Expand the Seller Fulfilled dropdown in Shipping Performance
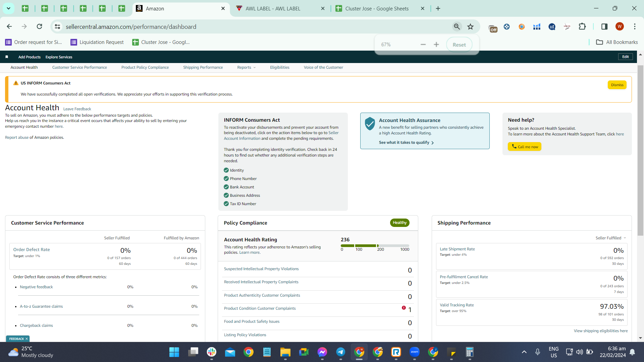Image resolution: width=644 pixels, height=362 pixels. coord(611,238)
